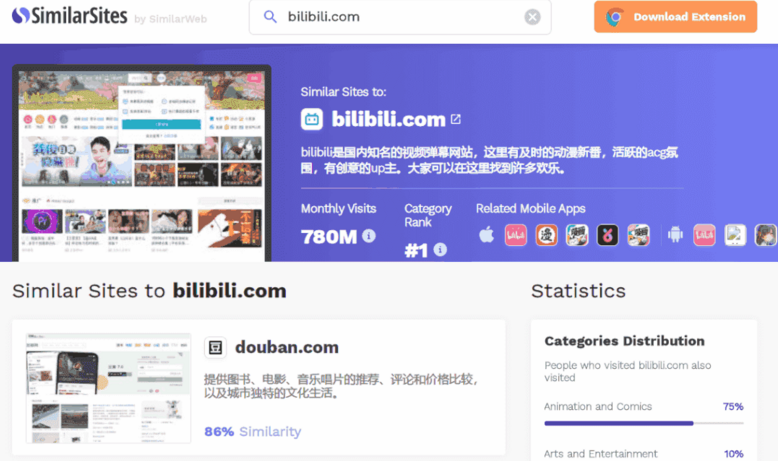Viewport: 782px width, 461px height.
Task: Click the 86% Similarity label
Action: (x=252, y=432)
